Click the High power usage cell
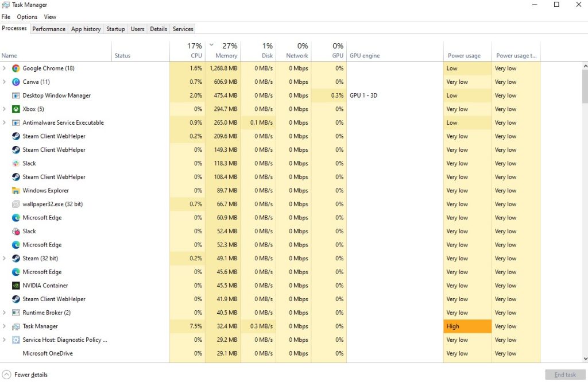This screenshot has width=588, height=385. [x=467, y=326]
